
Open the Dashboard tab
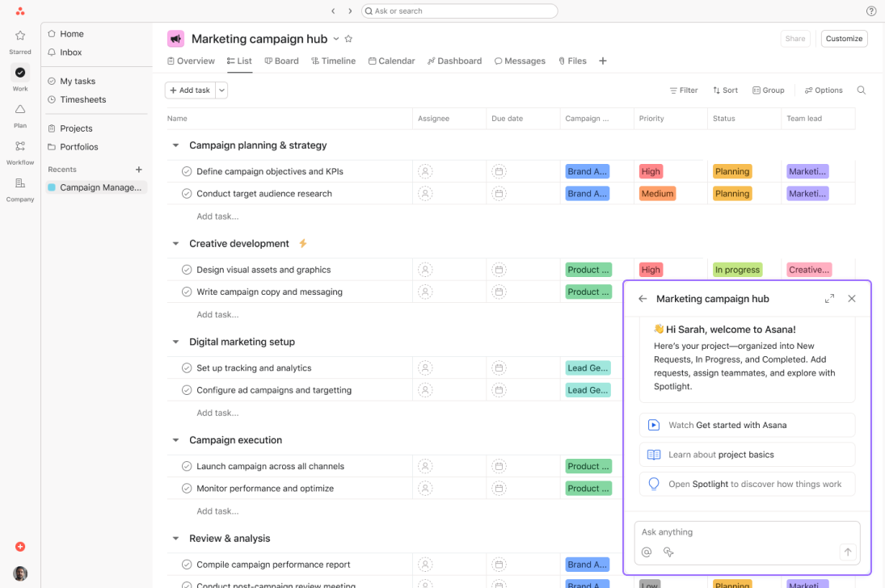pyautogui.click(x=454, y=61)
